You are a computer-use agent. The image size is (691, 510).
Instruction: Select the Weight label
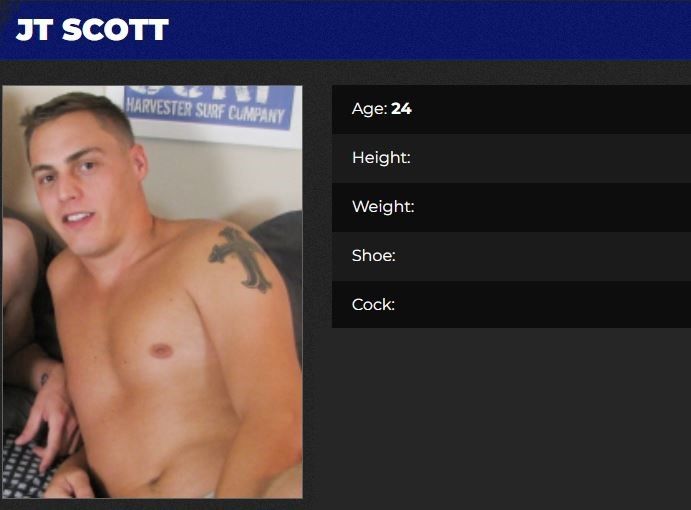tap(383, 206)
